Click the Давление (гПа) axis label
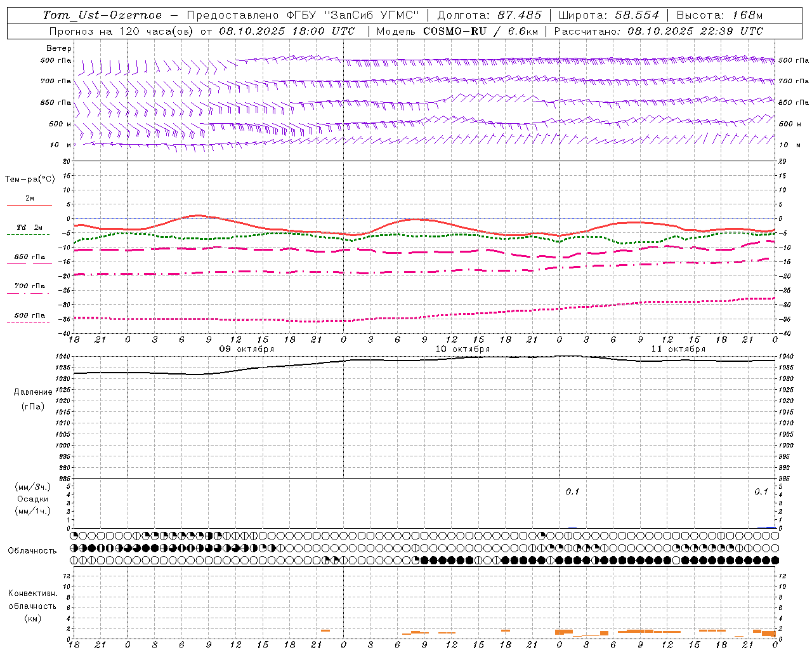 pos(33,399)
